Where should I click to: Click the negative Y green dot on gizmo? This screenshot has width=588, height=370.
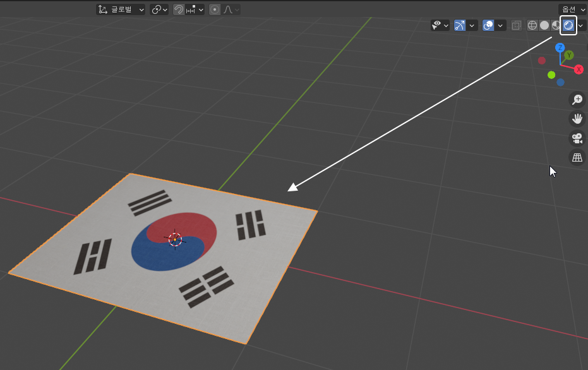click(551, 75)
